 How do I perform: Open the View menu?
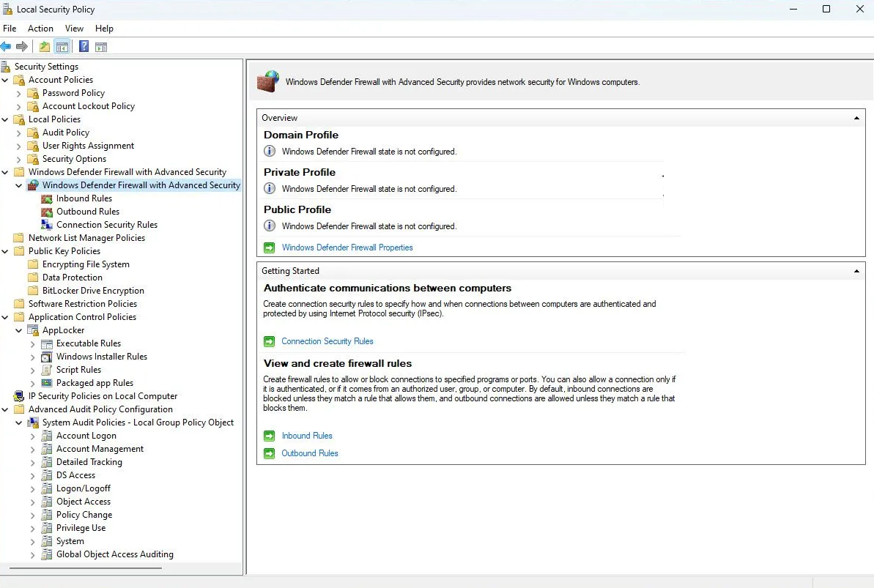coord(74,29)
